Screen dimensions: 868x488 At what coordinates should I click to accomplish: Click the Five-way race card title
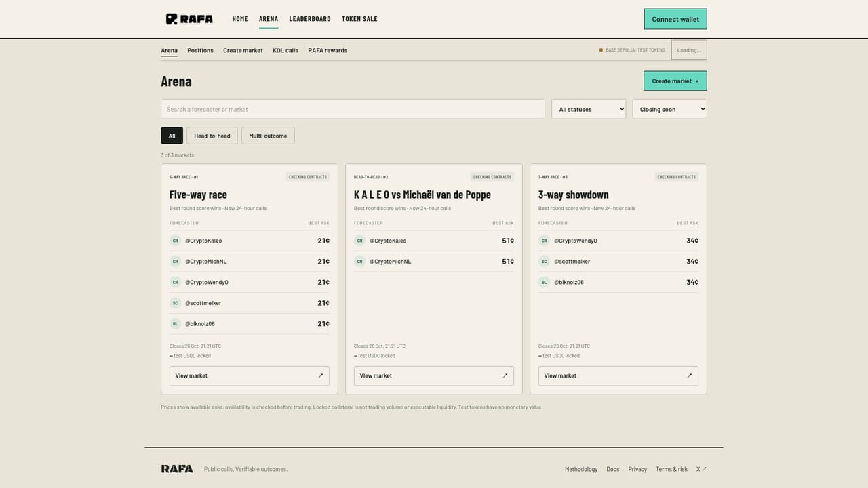[x=198, y=195]
